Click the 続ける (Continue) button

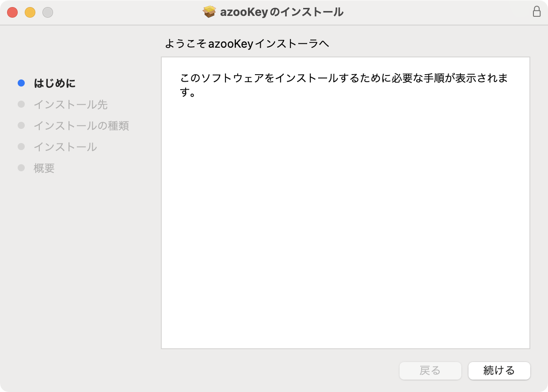(x=499, y=371)
